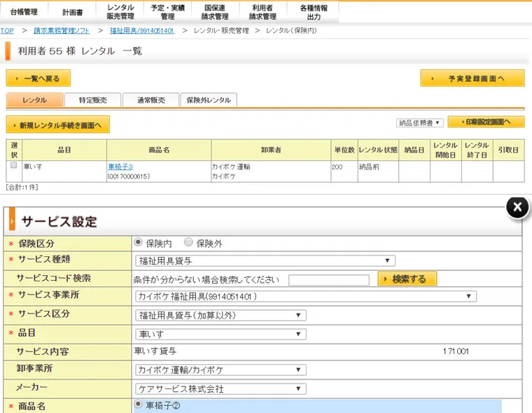Select the 保険内 radio button
The height and width of the screenshot is (413, 532).
(139, 242)
